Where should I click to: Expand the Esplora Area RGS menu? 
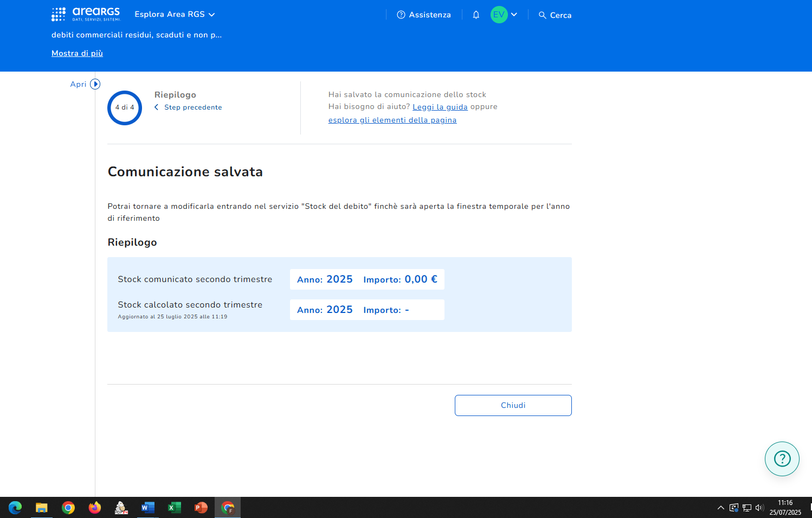pos(175,15)
